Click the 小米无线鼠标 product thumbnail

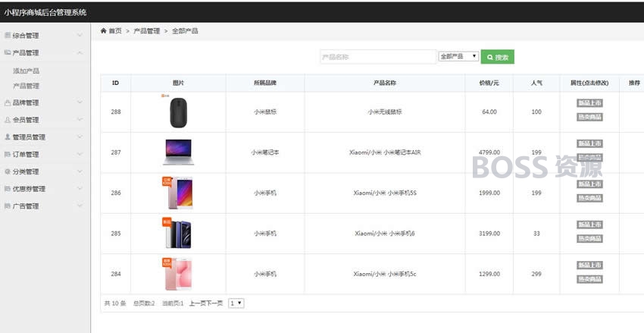178,112
